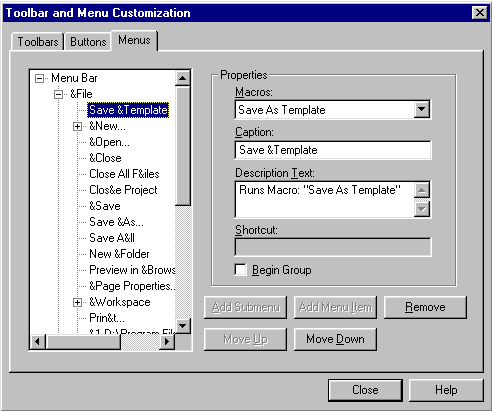Select the &Save tree item

click(x=105, y=206)
